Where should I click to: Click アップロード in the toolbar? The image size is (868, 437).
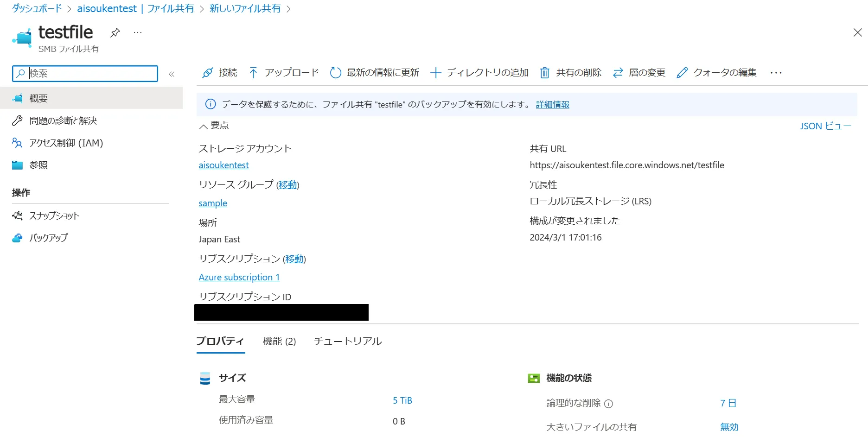click(284, 73)
